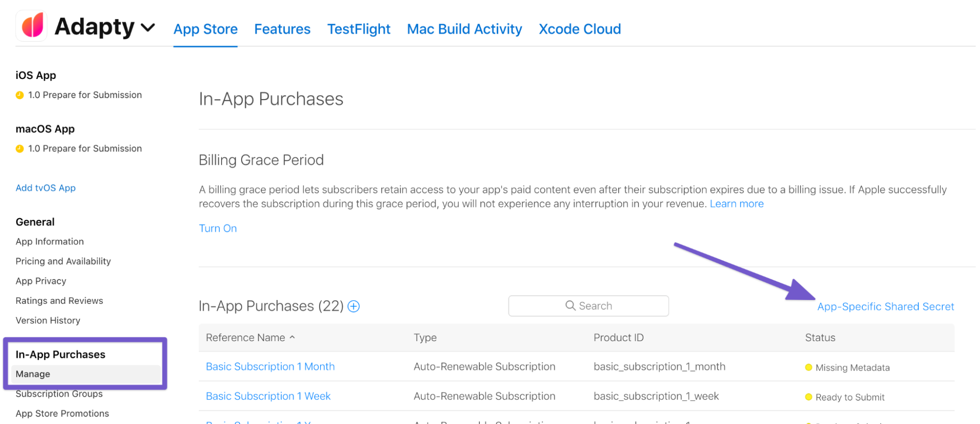The image size is (980, 424).
Task: Click the yellow status dot beside macOS 1.0 Prepare for Submission
Action: coord(20,149)
